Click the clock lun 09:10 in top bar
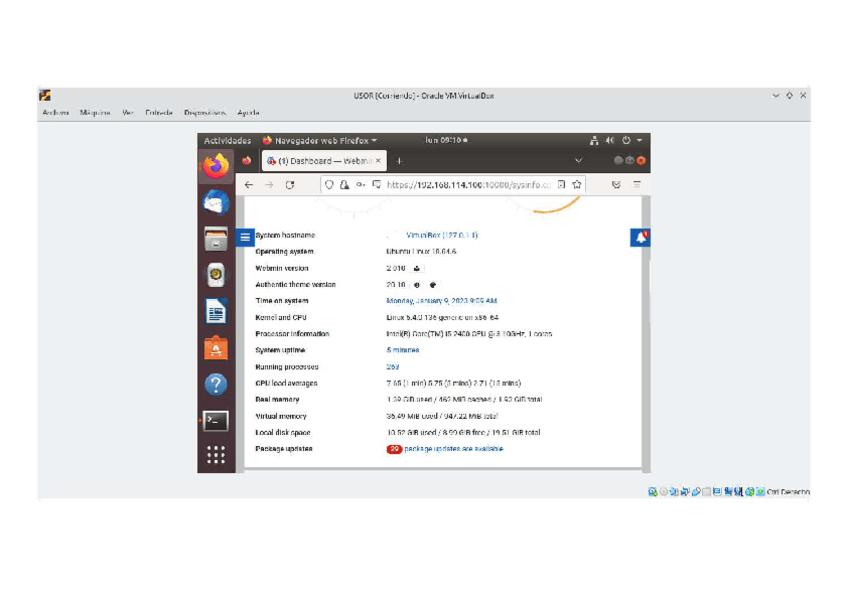 (446, 140)
